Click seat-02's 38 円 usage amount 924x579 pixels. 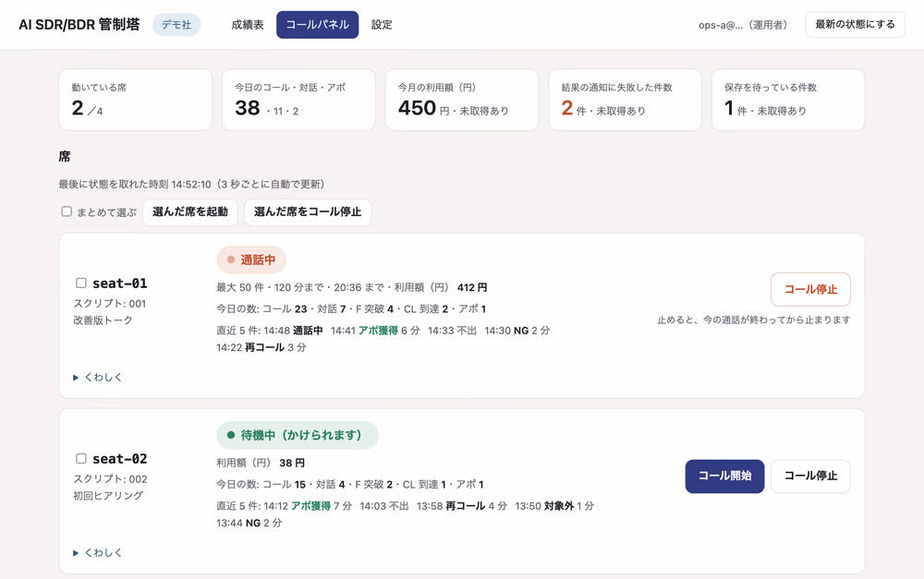tap(292, 463)
